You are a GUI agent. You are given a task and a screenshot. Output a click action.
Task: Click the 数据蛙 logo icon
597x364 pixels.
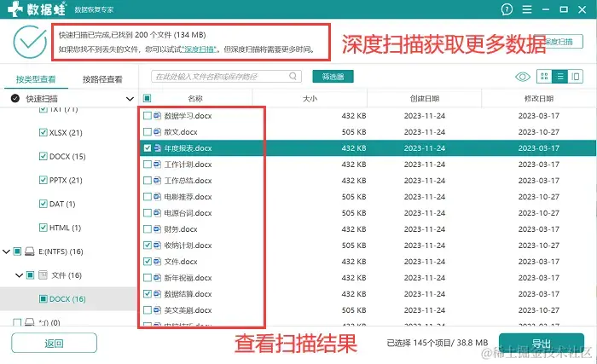click(x=15, y=9)
